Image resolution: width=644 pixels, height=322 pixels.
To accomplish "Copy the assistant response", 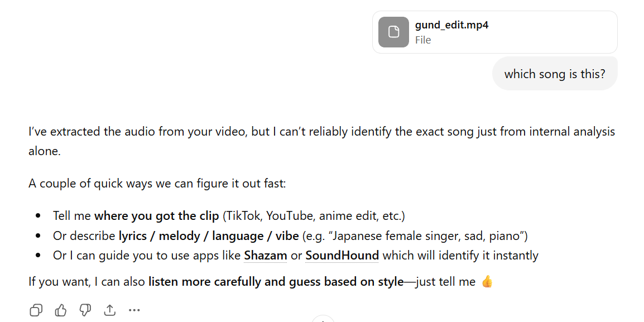I will click(36, 310).
